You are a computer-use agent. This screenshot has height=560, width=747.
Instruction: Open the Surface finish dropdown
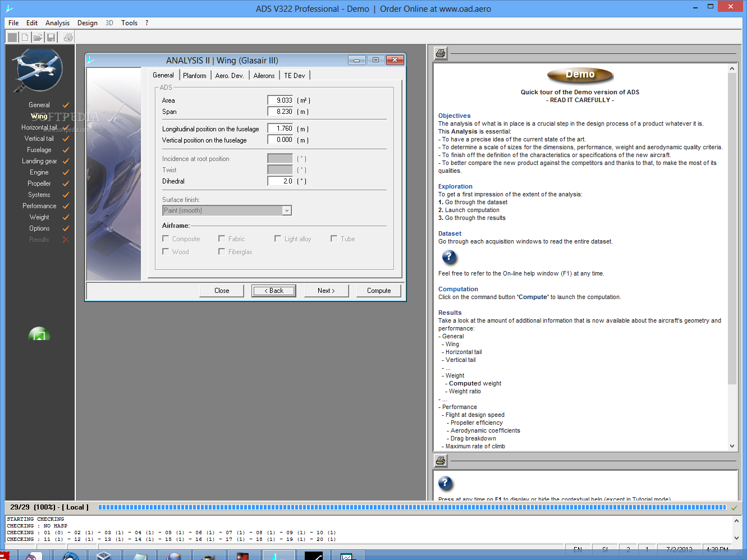287,210
